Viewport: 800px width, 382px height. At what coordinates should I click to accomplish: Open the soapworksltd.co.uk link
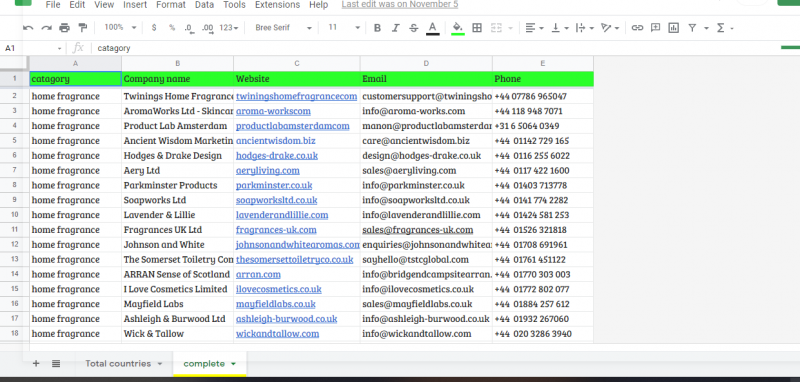click(276, 200)
